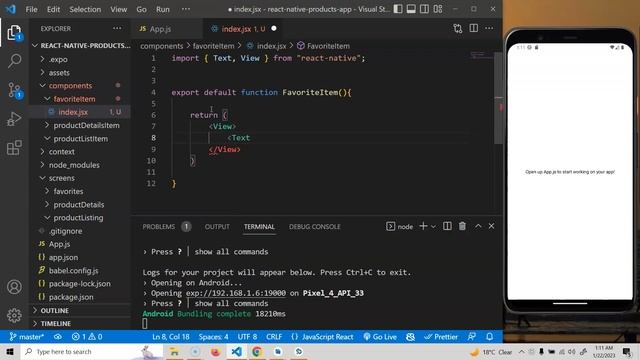Select the node terminal instance
Image resolution: width=640 pixels, height=360 pixels.
[400, 227]
